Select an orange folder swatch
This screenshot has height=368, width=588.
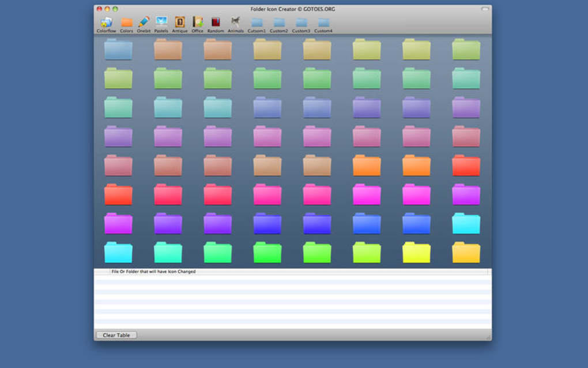(366, 166)
